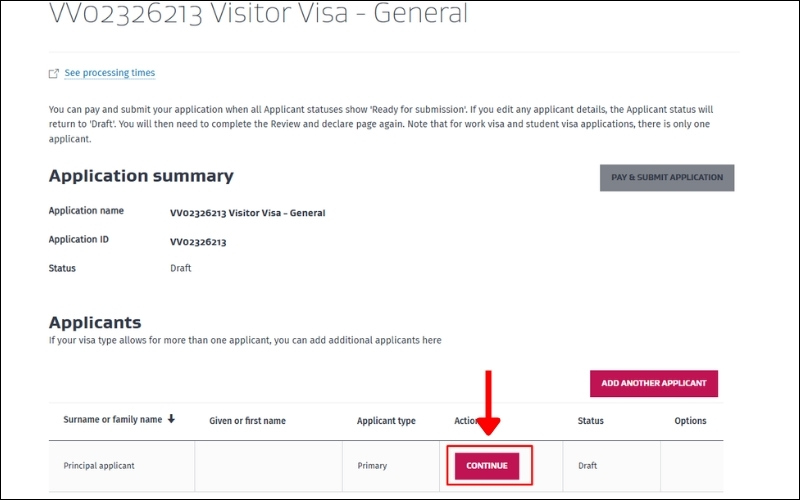Click the Draft status in Application summary

click(x=181, y=268)
